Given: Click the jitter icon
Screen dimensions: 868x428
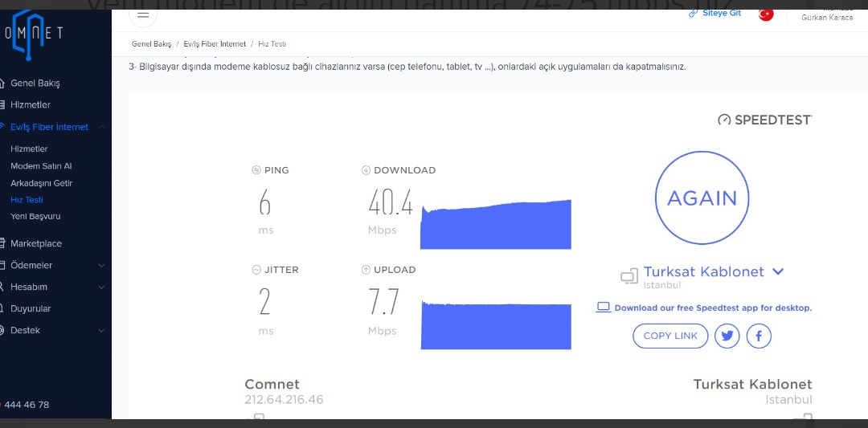Looking at the screenshot, I should click(x=256, y=270).
